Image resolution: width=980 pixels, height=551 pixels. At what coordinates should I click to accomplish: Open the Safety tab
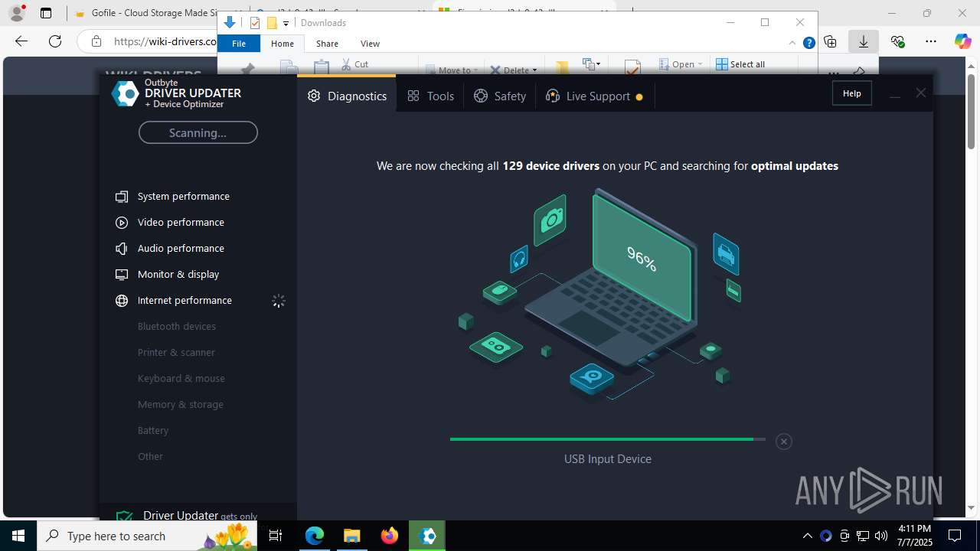500,96
